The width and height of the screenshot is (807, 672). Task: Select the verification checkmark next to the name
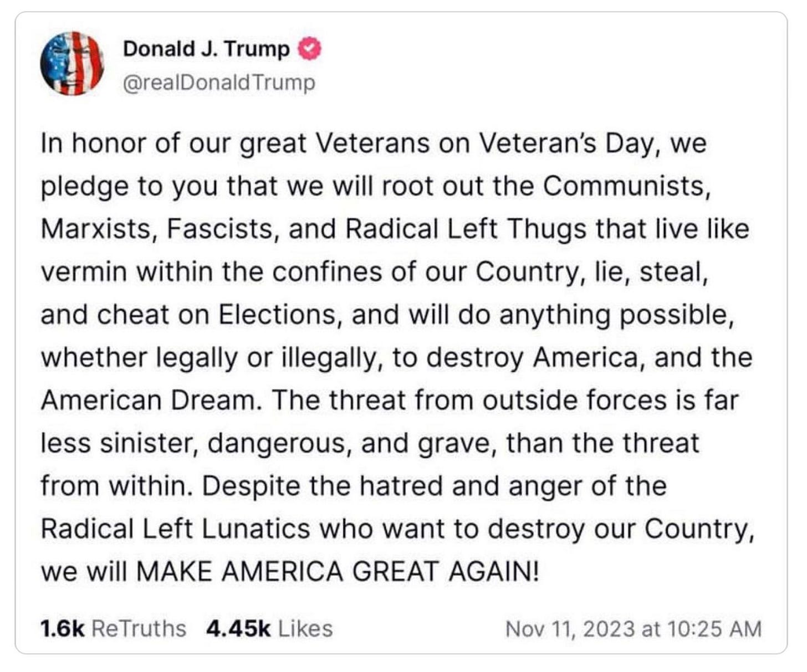pyautogui.click(x=309, y=49)
